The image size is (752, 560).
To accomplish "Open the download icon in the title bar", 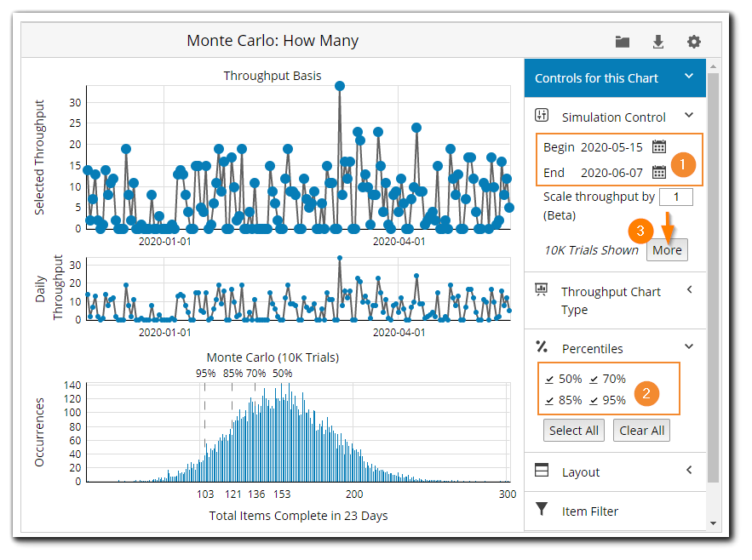I will (x=657, y=41).
